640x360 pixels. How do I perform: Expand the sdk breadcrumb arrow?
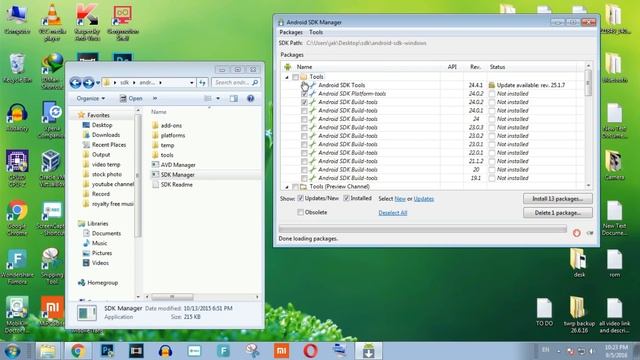pyautogui.click(x=134, y=83)
